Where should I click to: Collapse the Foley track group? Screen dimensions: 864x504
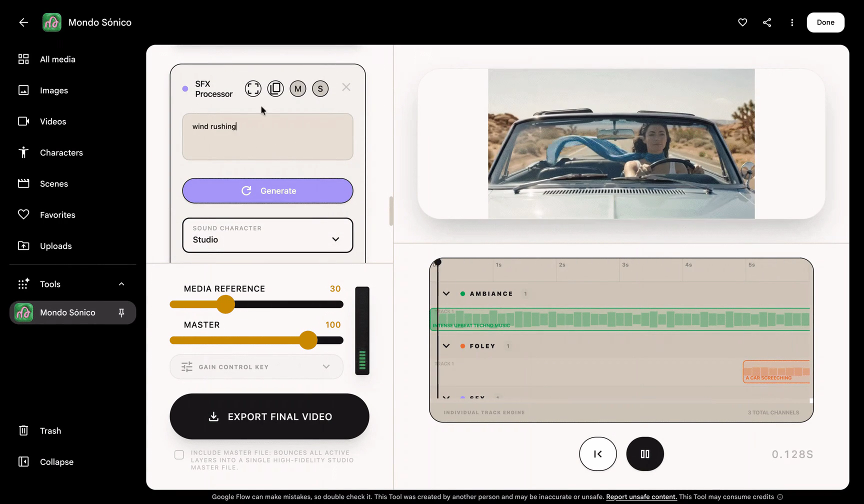tap(446, 346)
